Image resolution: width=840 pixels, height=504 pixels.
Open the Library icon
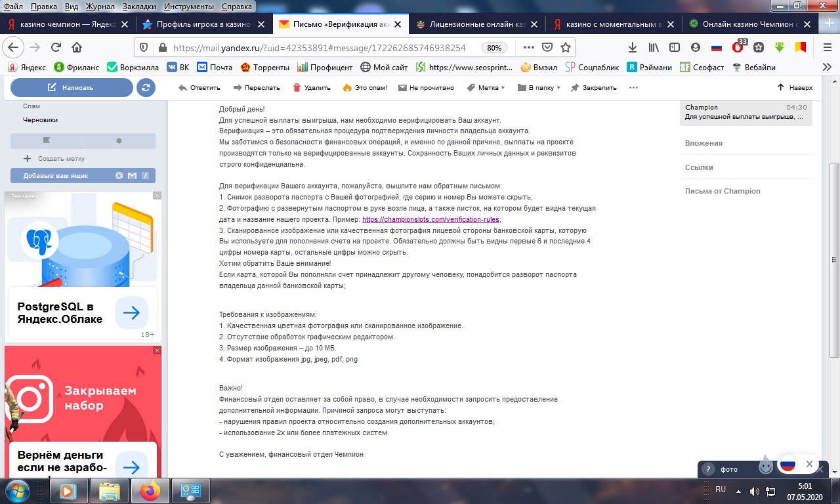coord(654,47)
